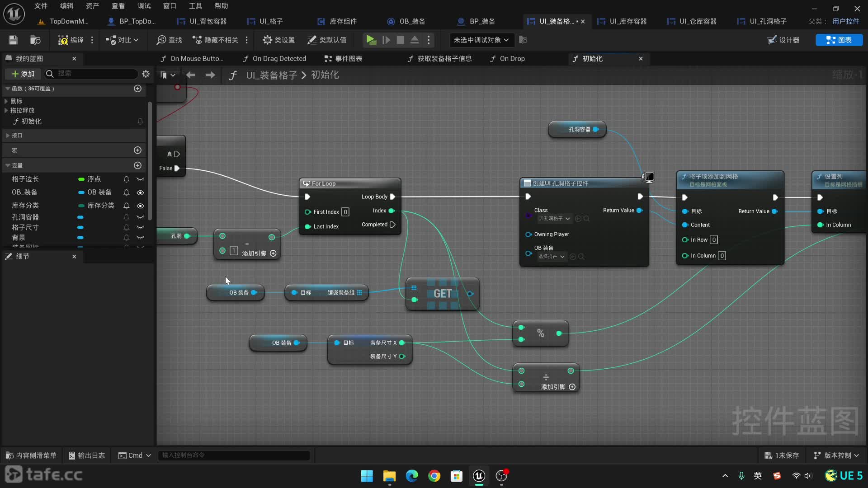
Task: Focus the My Blueprint search field
Action: tap(90, 74)
